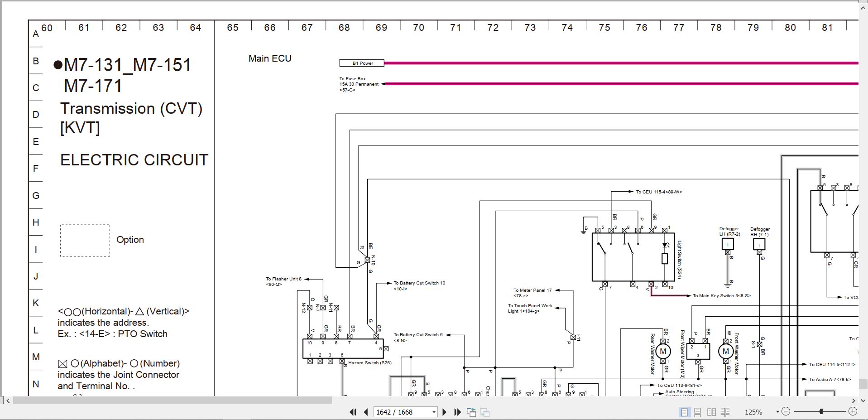This screenshot has width=868, height=420.
Task: Click the dashed Option legend box
Action: click(85, 240)
